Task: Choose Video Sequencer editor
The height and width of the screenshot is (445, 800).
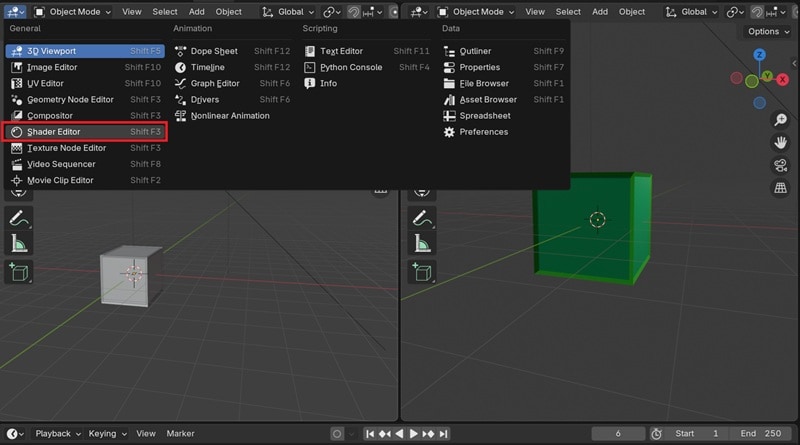Action: coord(85,164)
